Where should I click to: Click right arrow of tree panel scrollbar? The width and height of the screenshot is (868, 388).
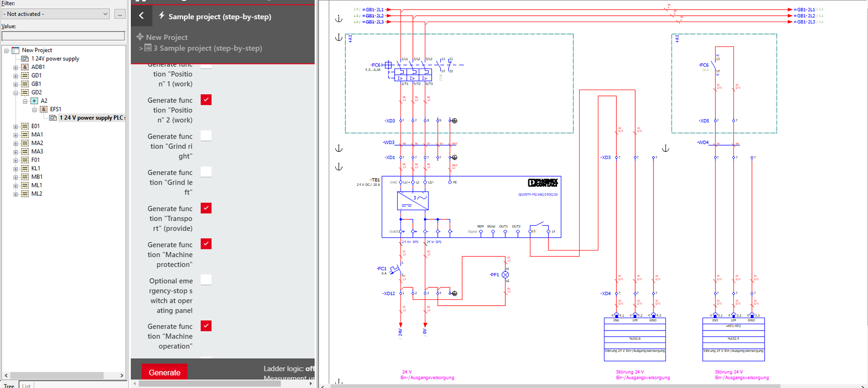coord(122,375)
